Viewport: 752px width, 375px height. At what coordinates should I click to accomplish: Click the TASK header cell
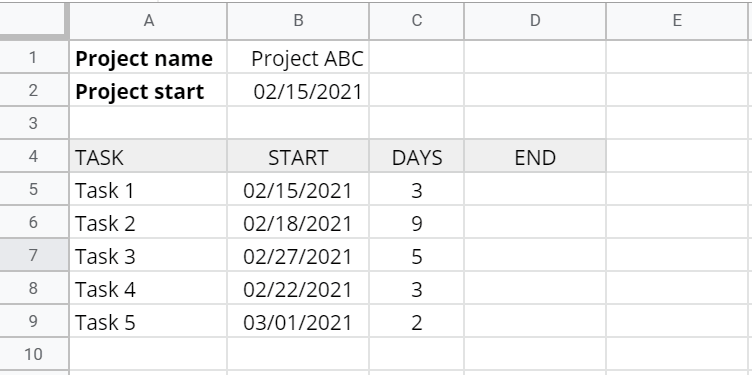click(x=148, y=156)
